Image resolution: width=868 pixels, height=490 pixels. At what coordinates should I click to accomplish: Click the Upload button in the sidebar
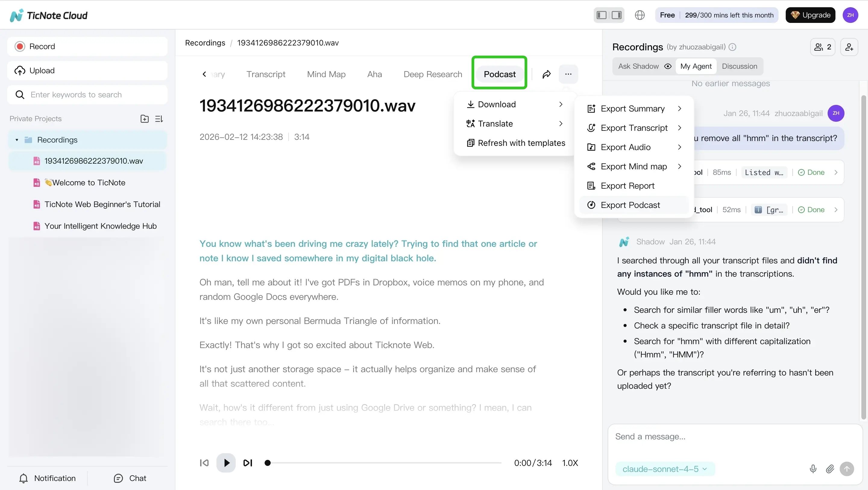pyautogui.click(x=87, y=71)
